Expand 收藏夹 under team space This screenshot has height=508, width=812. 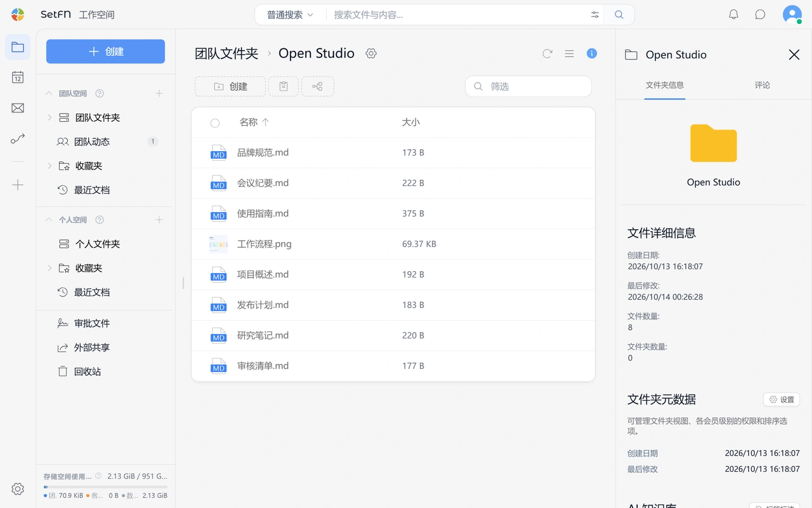(49, 166)
